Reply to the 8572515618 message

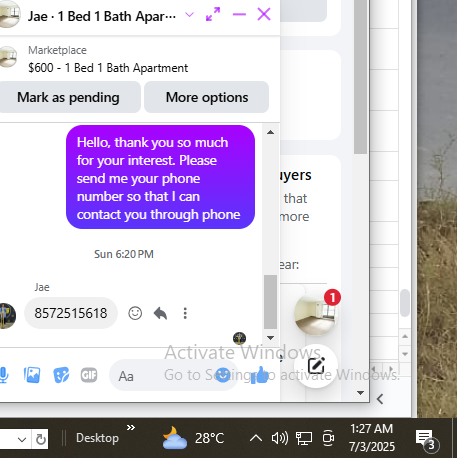(160, 313)
